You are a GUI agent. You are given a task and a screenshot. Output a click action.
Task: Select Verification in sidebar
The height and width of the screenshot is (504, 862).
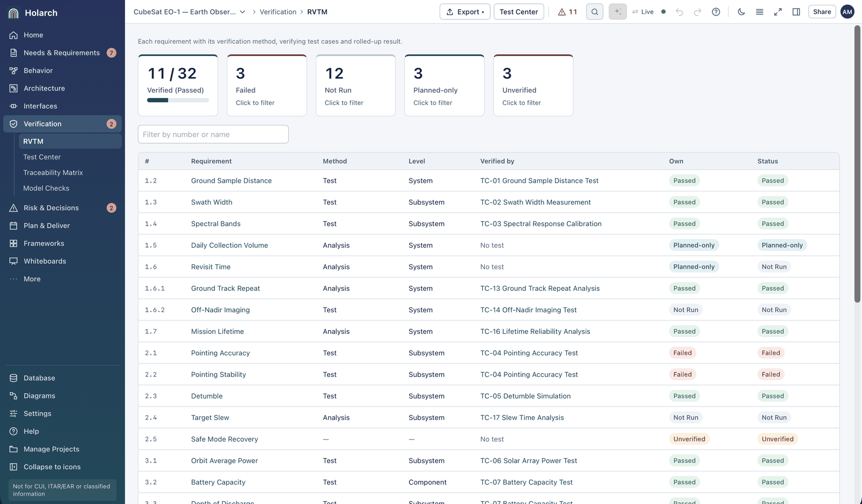[x=62, y=124]
